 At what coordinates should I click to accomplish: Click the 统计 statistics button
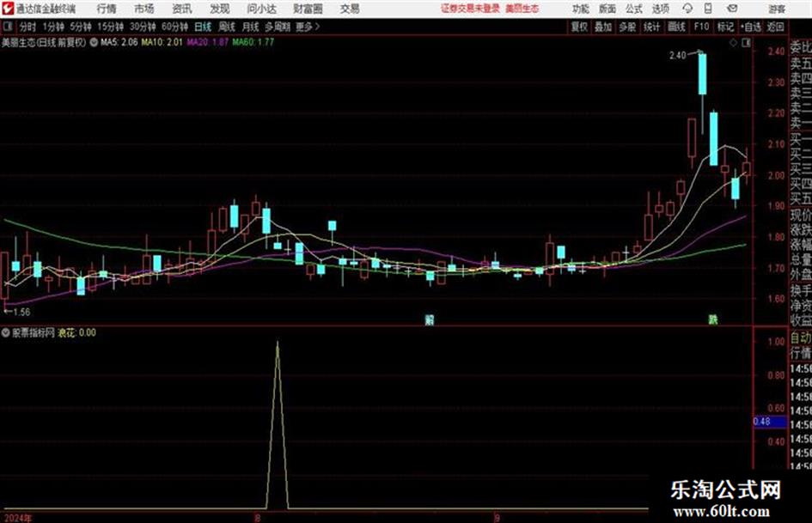651,27
